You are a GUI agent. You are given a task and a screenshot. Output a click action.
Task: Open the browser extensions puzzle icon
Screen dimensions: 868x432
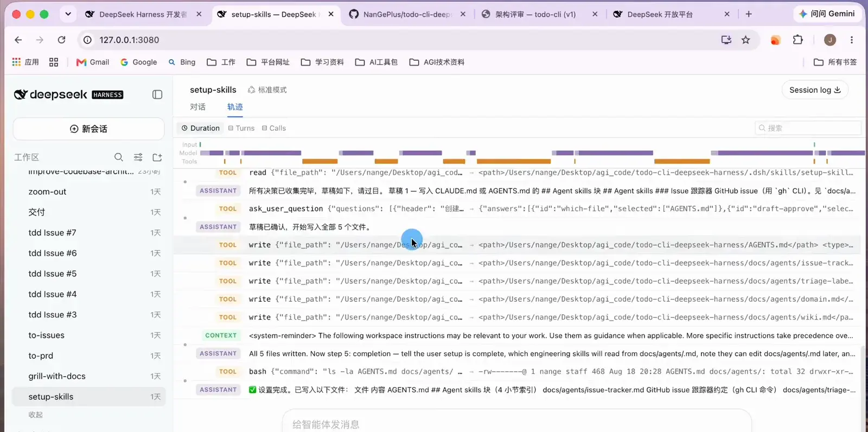pyautogui.click(x=797, y=40)
